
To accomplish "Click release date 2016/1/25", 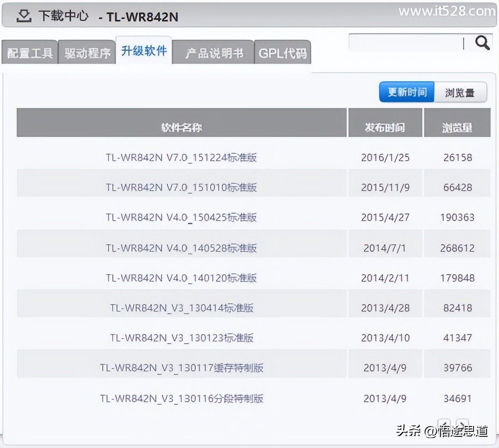I will click(385, 158).
